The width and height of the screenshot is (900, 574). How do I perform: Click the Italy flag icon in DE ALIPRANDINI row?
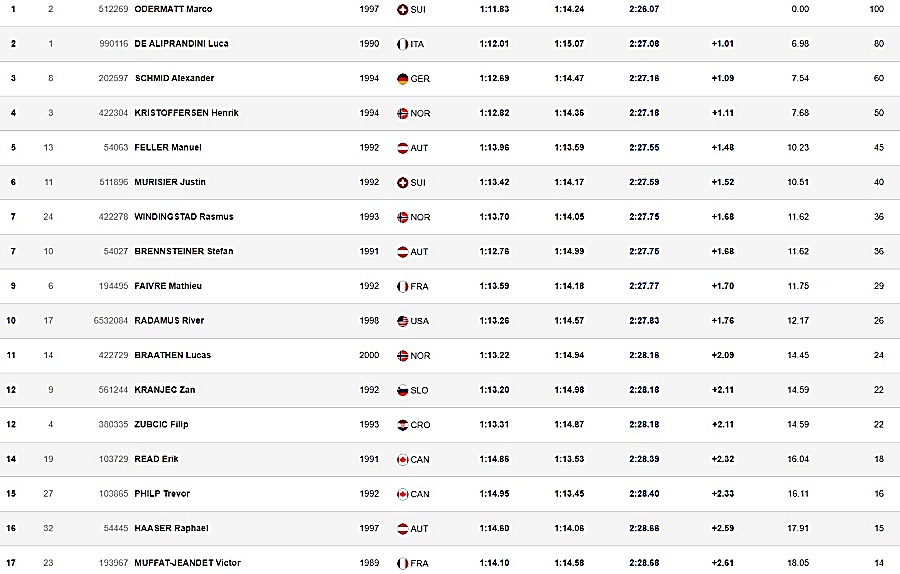402,44
